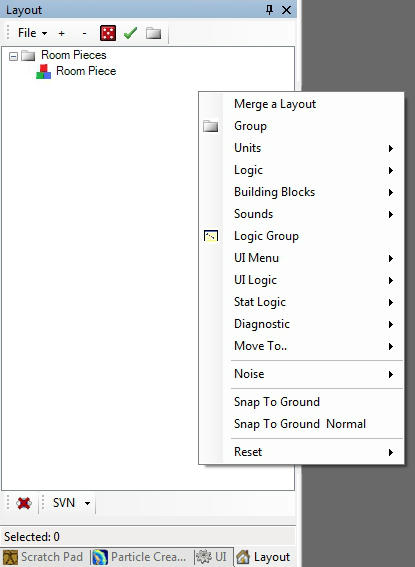
Task: Open the UI tab with gear icon
Action: pyautogui.click(x=213, y=557)
